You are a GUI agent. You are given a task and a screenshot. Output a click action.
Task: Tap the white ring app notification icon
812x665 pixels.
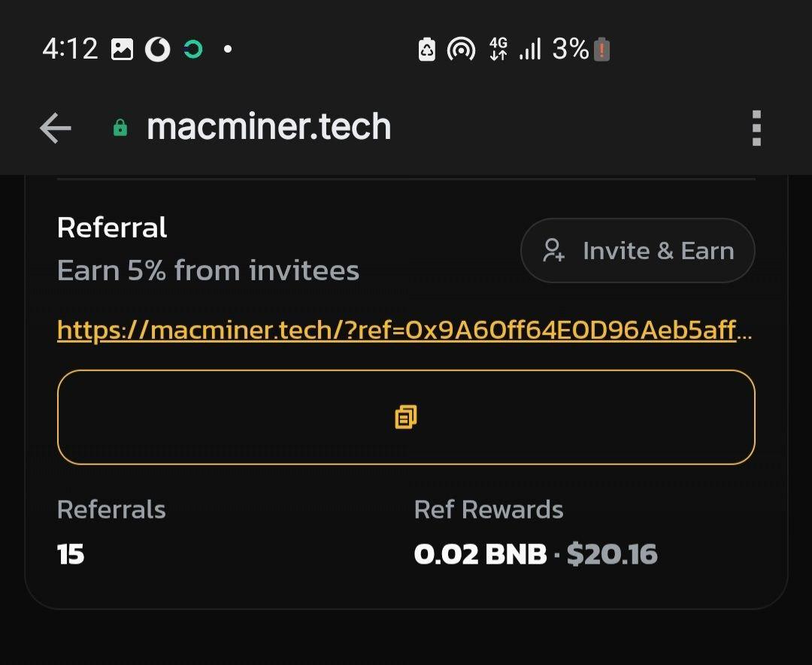[157, 50]
